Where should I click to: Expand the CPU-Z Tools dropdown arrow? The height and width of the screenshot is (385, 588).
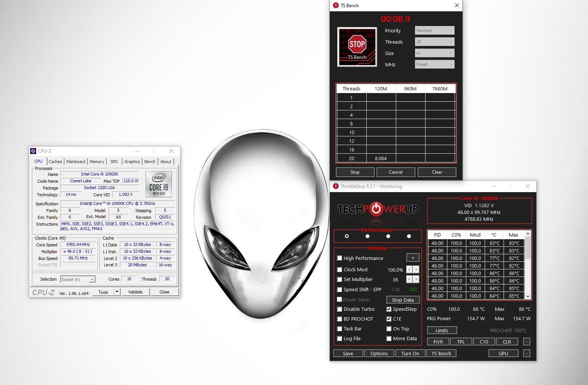pos(117,292)
